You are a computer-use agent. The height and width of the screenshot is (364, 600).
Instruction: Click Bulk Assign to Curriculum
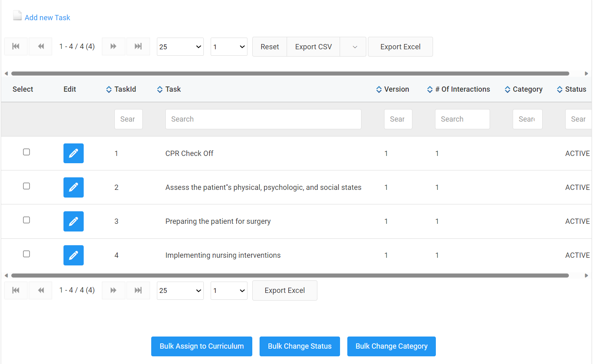202,346
